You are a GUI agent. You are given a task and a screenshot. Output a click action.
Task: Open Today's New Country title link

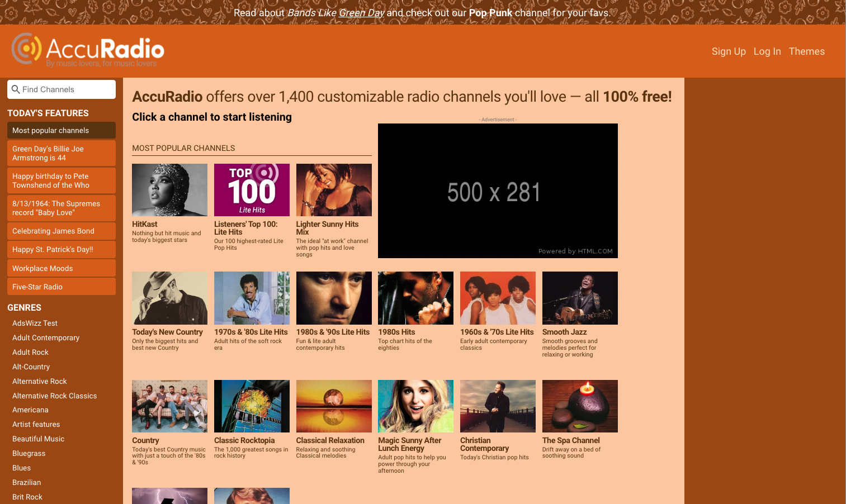pyautogui.click(x=167, y=332)
